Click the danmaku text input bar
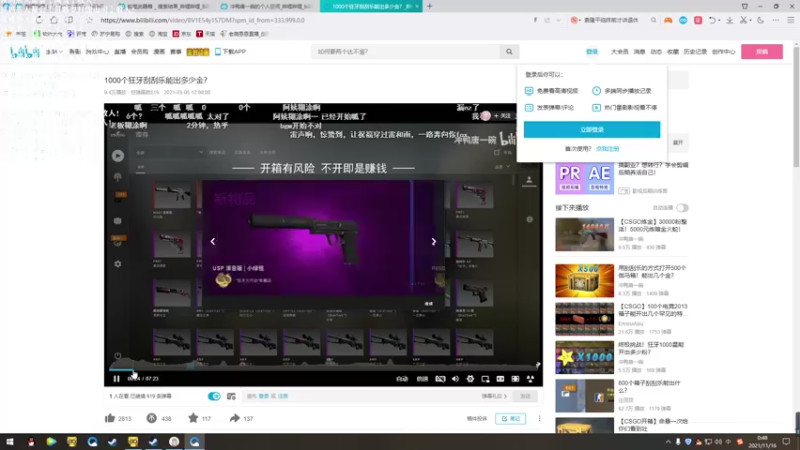This screenshot has height=450, width=800. [x=361, y=396]
